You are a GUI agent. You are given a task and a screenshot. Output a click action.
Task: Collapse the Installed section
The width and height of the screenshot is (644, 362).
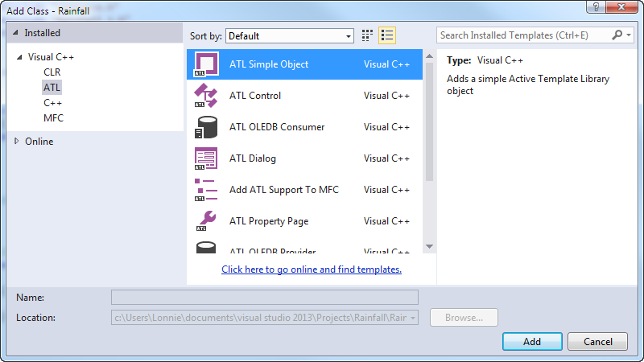click(x=15, y=32)
